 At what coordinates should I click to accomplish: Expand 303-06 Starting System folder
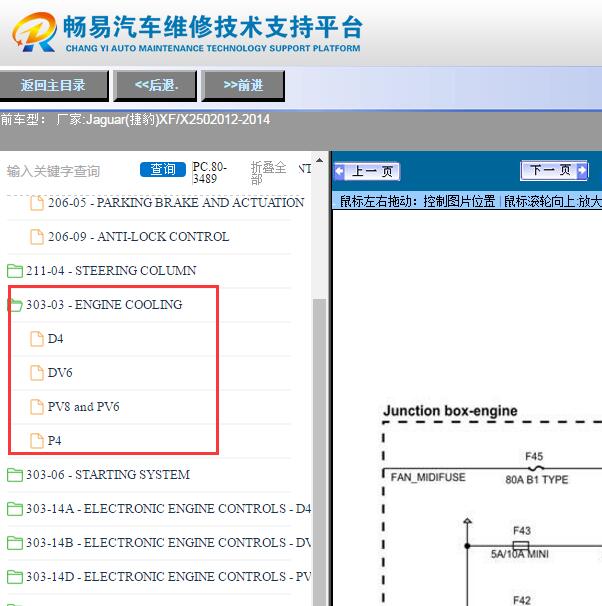108,475
